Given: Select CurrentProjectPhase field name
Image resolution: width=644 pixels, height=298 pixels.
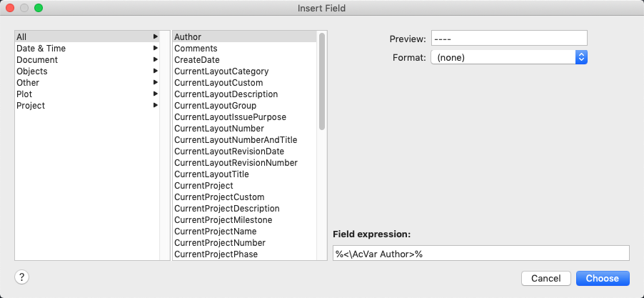Looking at the screenshot, I should (216, 254).
